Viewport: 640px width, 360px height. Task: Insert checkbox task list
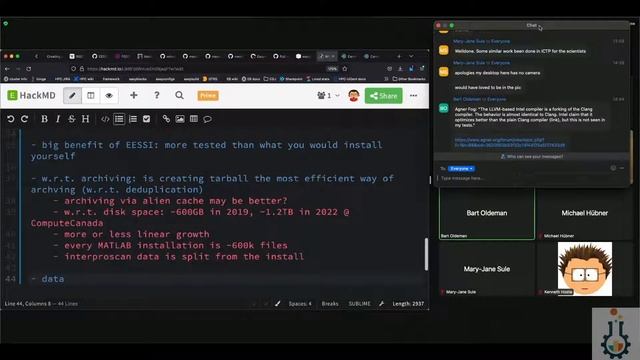[147, 119]
